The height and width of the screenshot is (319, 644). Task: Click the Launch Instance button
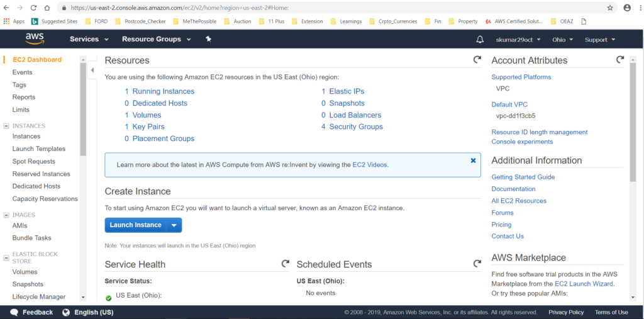(136, 225)
